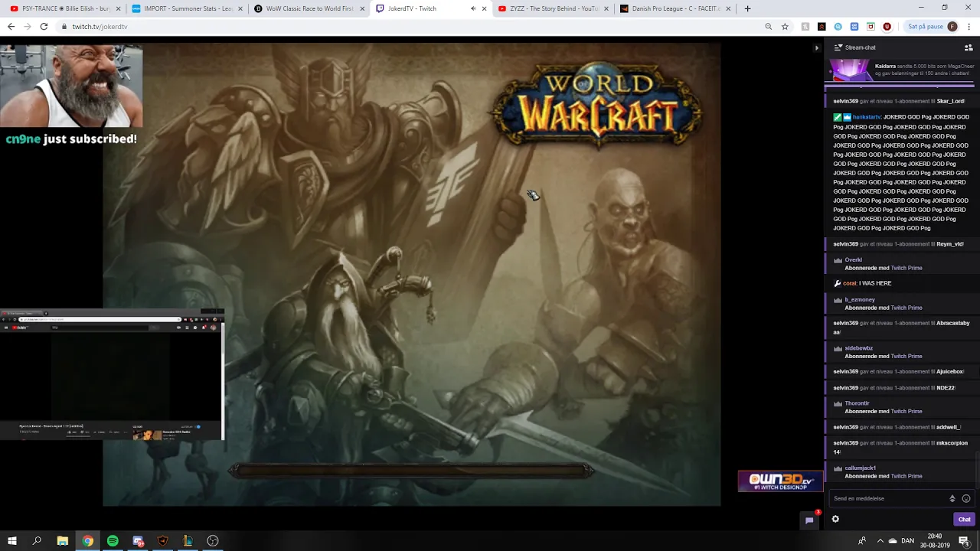This screenshot has width=980, height=551.
Task: Open the chat users list icon
Action: [968, 47]
